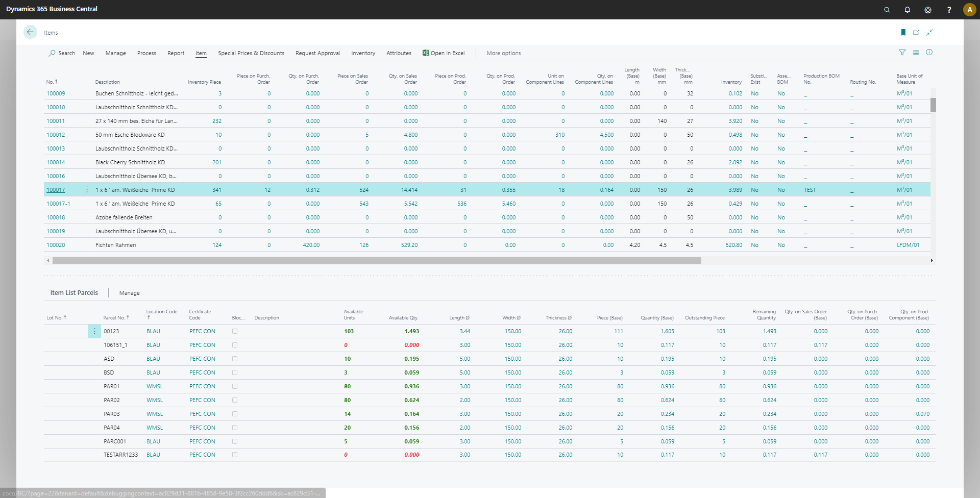Open PEFC CON certificate for parcel PAR01
The width and height of the screenshot is (980, 498).
pos(202,386)
